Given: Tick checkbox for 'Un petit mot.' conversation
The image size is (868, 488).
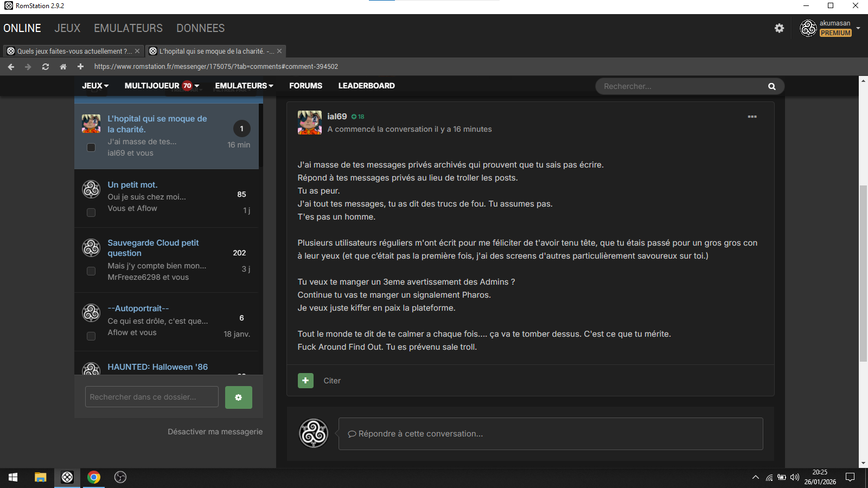Looking at the screenshot, I should click(91, 213).
